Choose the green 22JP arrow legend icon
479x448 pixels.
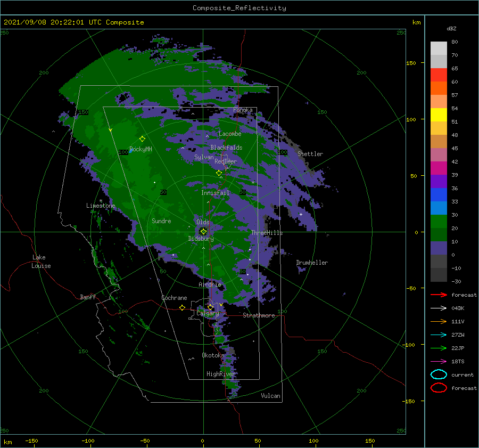(x=439, y=348)
